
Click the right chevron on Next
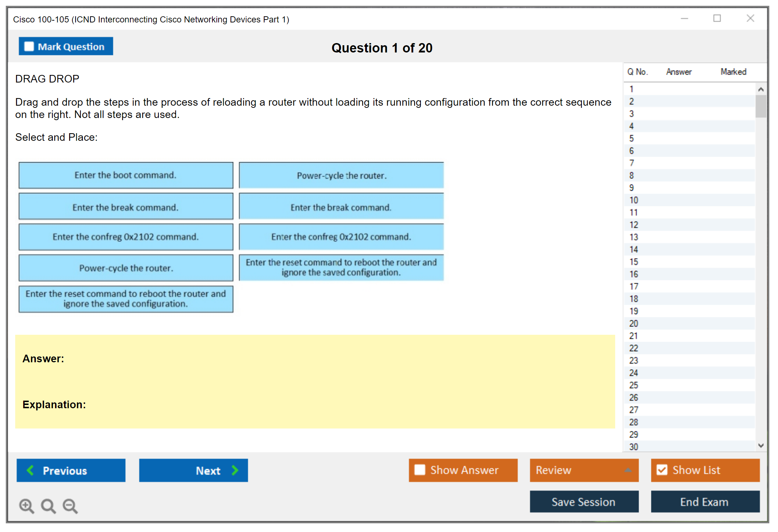tap(235, 470)
